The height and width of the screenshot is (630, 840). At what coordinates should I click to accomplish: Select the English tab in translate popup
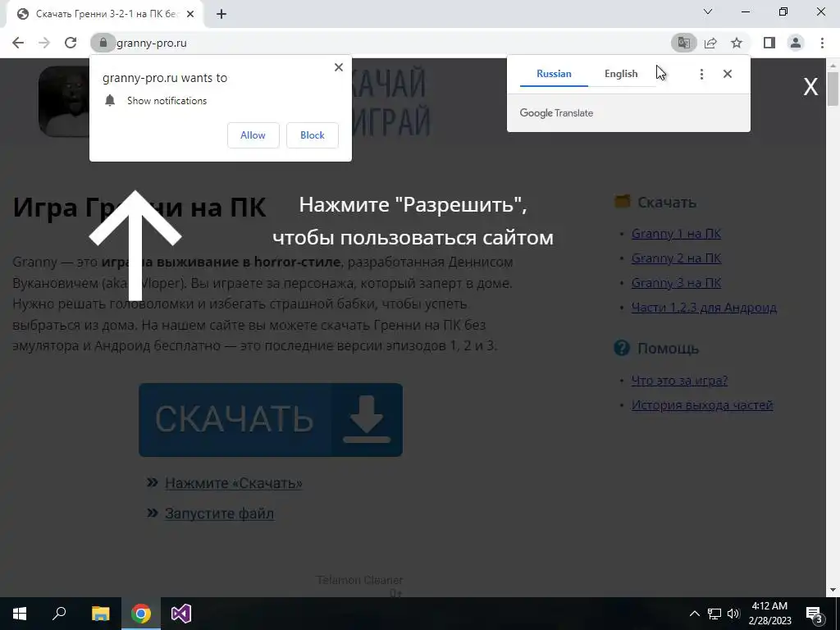pyautogui.click(x=621, y=74)
